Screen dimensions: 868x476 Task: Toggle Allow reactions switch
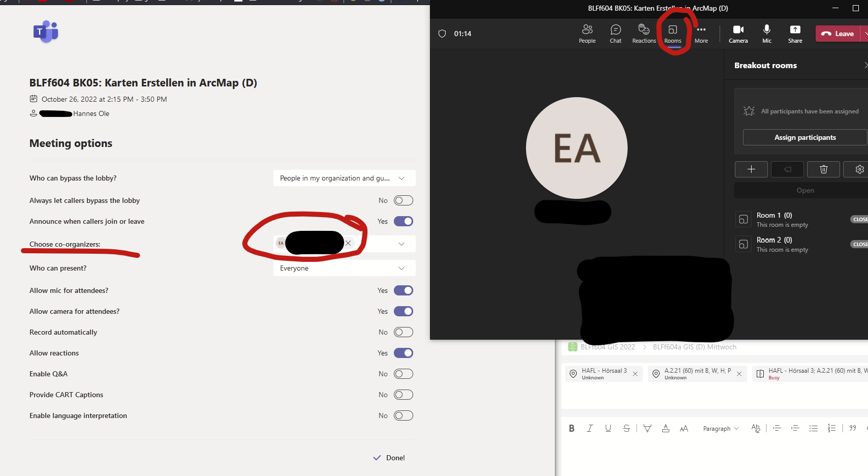[x=404, y=353]
